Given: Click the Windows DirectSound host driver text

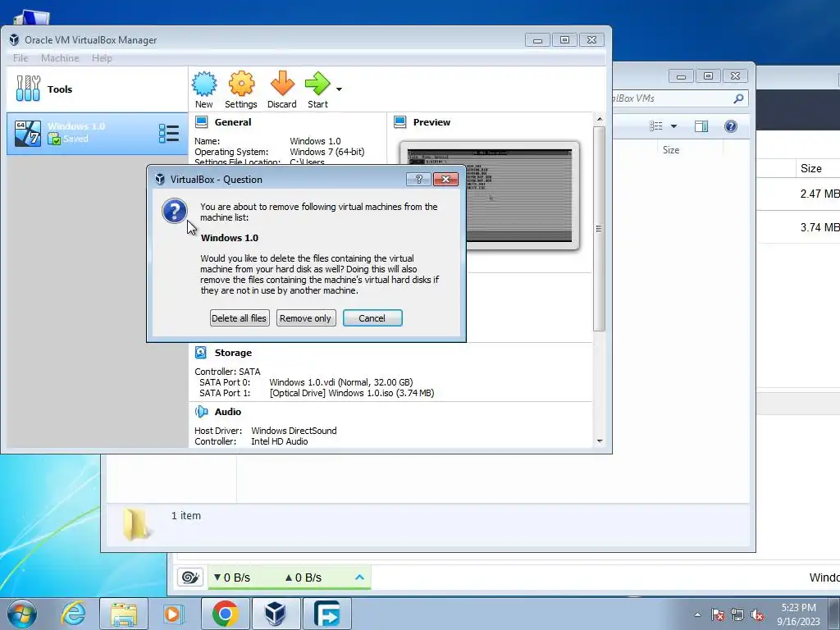Looking at the screenshot, I should point(294,431).
